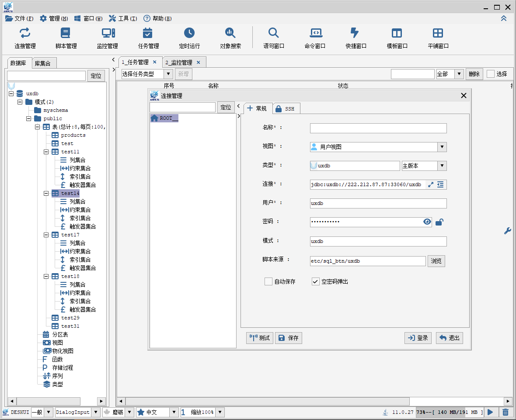Collapse the test17 table node
The width and height of the screenshot is (516, 420).
46,235
